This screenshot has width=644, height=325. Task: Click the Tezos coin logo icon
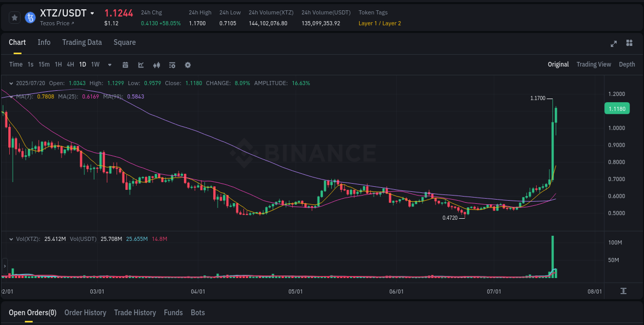point(30,17)
